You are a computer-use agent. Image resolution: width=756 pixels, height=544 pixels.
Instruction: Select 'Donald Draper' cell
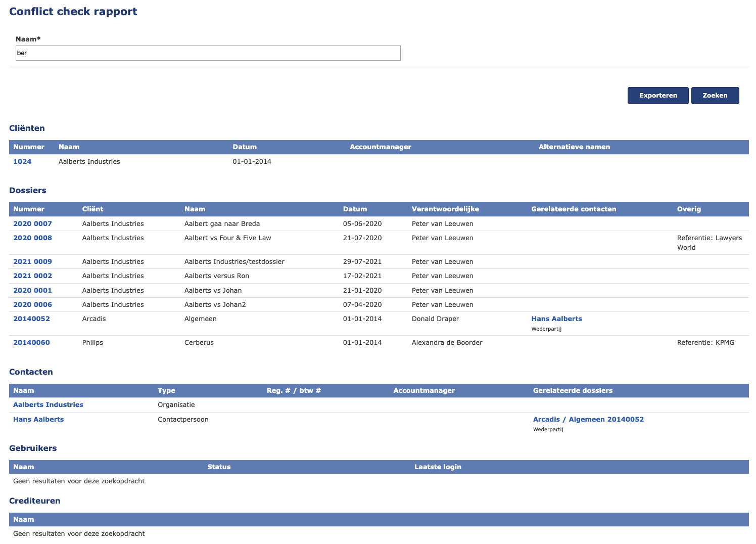(x=435, y=319)
